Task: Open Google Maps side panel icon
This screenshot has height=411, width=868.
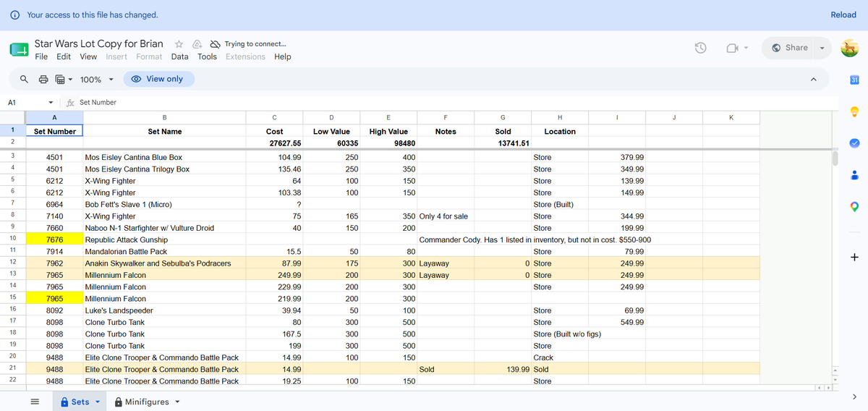Action: (x=854, y=207)
